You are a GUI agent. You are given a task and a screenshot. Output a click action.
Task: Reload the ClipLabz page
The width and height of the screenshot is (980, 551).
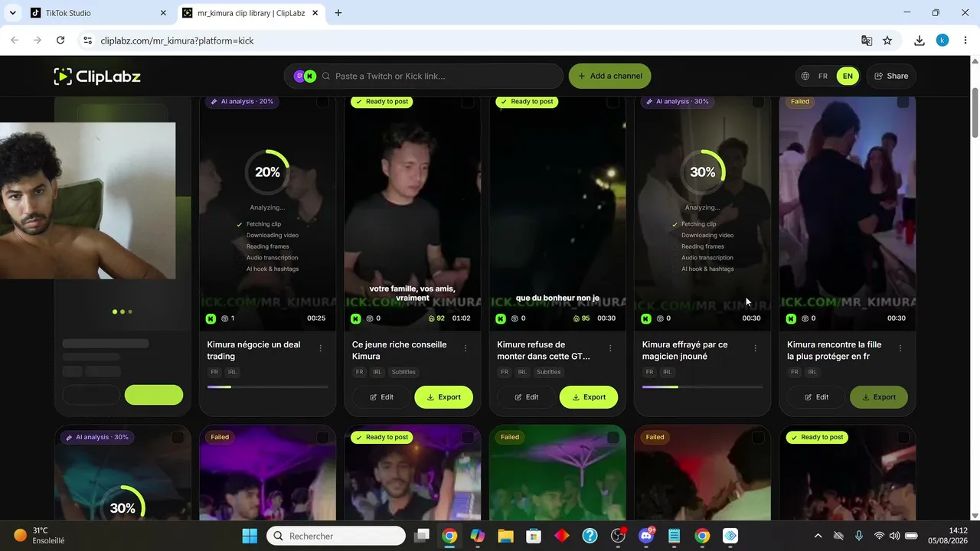pyautogui.click(x=60, y=41)
